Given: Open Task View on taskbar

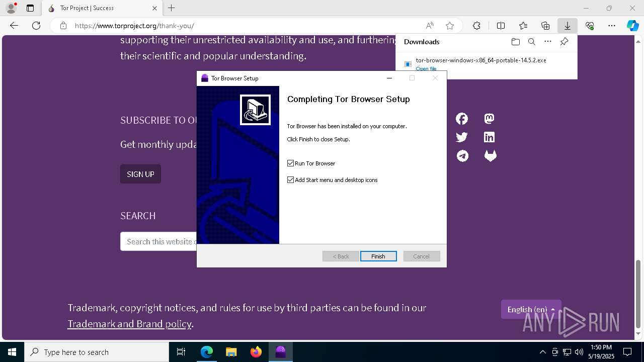Looking at the screenshot, I should click(x=181, y=352).
